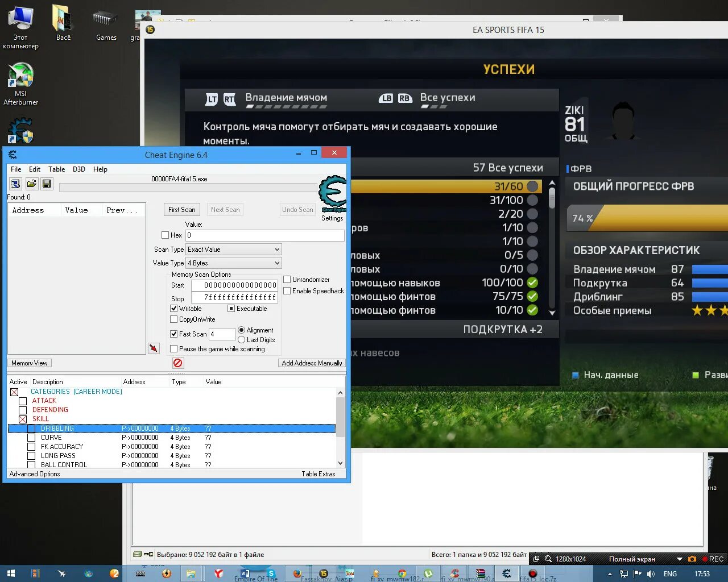Screen dimensions: 728x582
Task: Click FIFA achievements list scroll down arrow
Action: (552, 313)
